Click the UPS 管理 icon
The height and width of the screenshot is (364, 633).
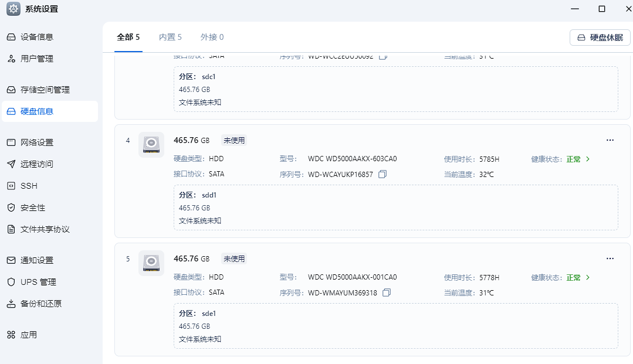(11, 282)
